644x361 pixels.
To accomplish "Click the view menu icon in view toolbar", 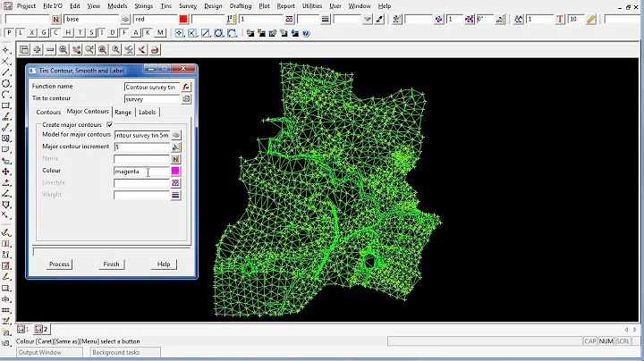I will click(x=24, y=50).
